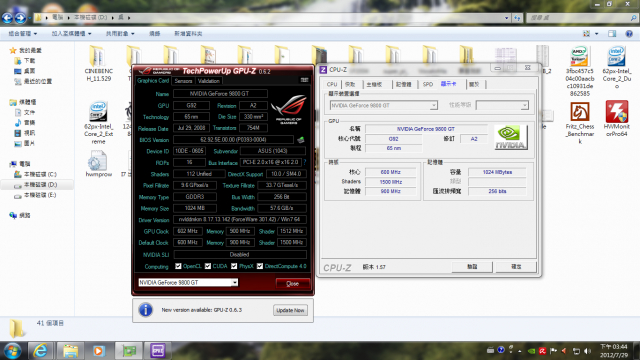Click the Bus Interface question mark icon
Screen dimensions: 640x360
click(x=304, y=162)
